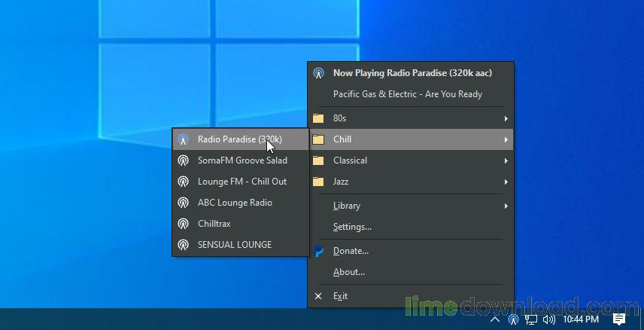The height and width of the screenshot is (330, 644).
Task: Click the radio tower icon in system tray
Action: click(513, 319)
